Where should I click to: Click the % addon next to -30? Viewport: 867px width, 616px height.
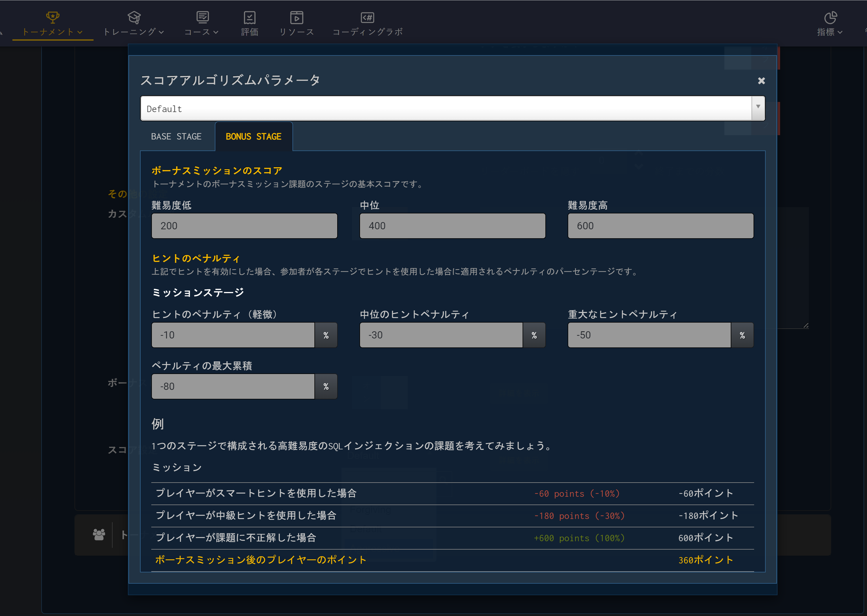click(534, 335)
